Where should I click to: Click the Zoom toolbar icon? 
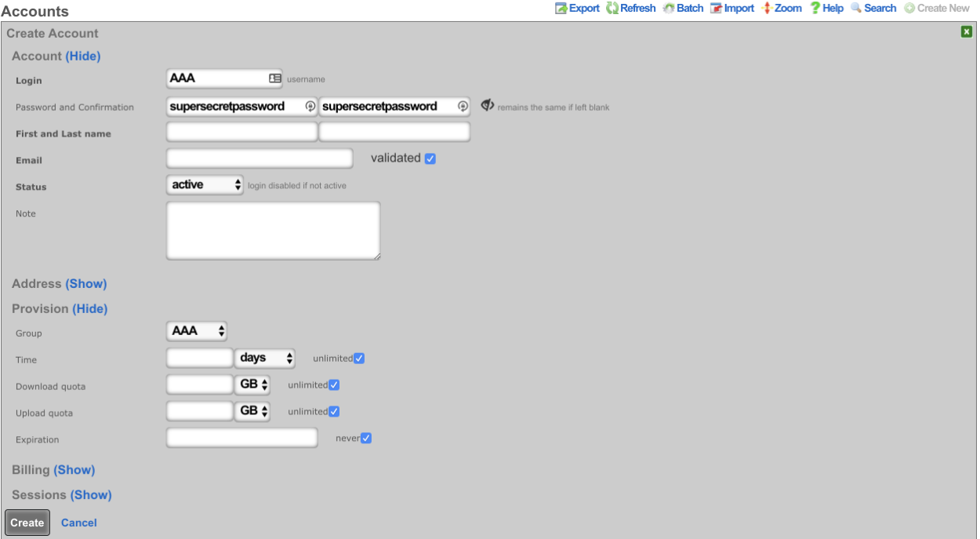767,9
